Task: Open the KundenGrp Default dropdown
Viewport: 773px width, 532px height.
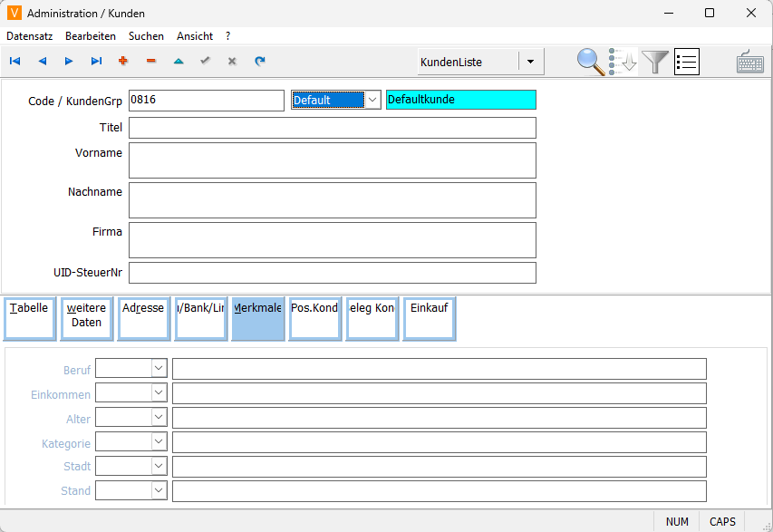Action: tap(372, 100)
